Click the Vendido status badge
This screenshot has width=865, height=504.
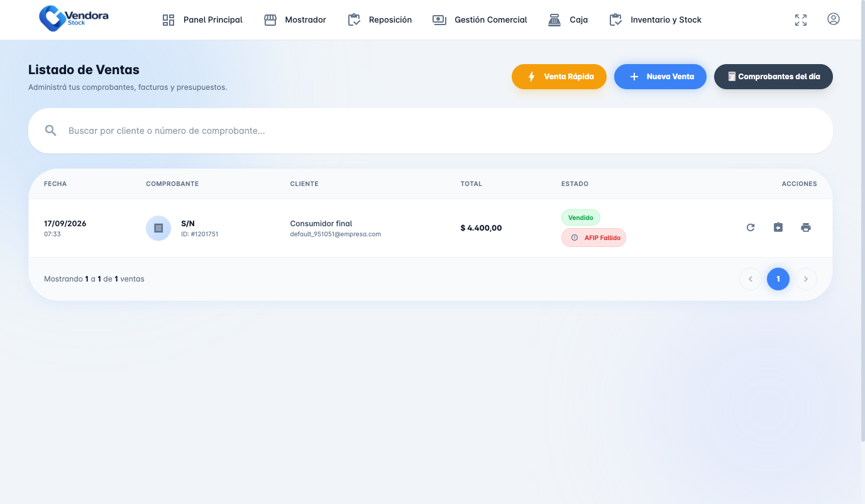(581, 217)
